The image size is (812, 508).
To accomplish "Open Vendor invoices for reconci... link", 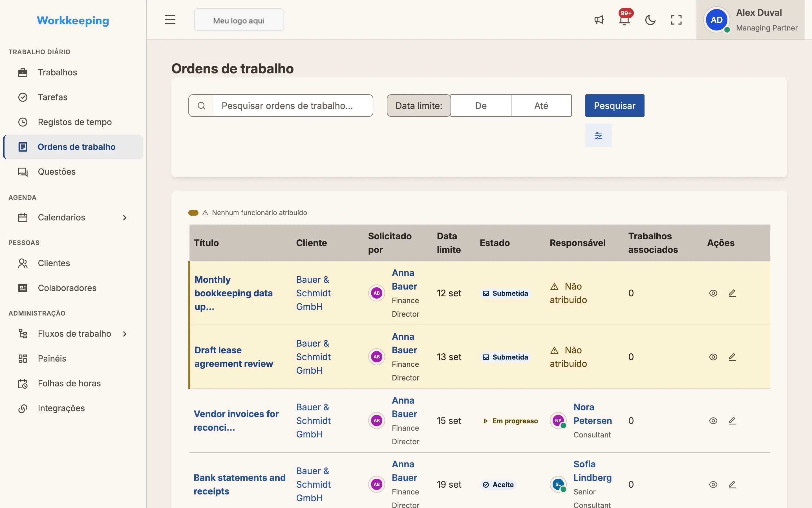I will 236,421.
